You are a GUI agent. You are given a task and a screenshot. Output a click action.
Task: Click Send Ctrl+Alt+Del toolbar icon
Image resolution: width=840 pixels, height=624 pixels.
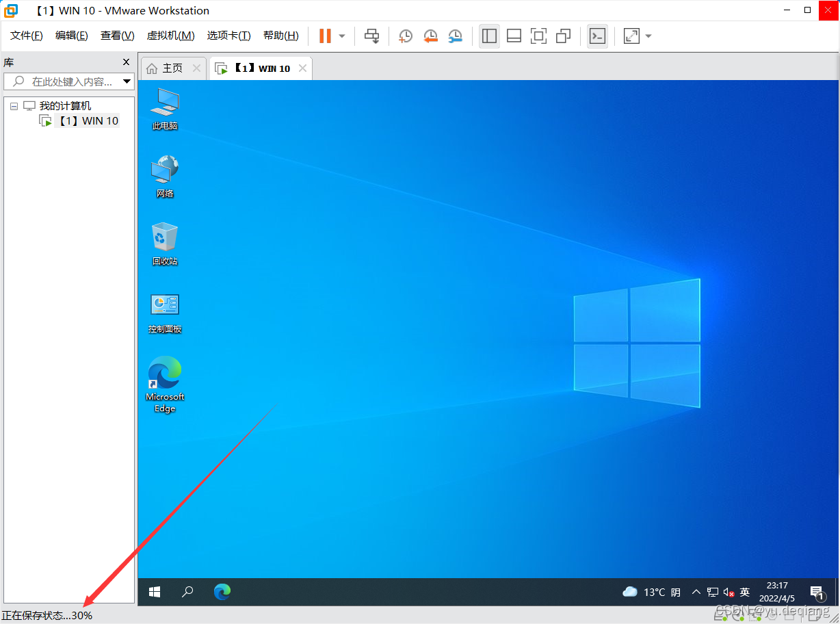(371, 36)
